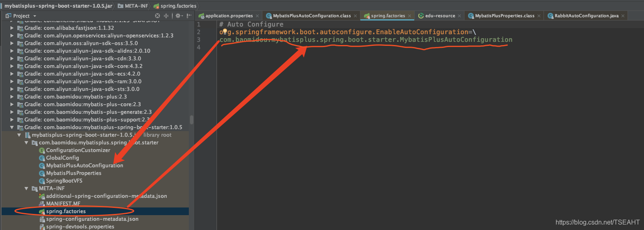Expand the aliyun-java-sdk-sts:3.0.0 node
The image size is (644, 230).
[x=12, y=89]
